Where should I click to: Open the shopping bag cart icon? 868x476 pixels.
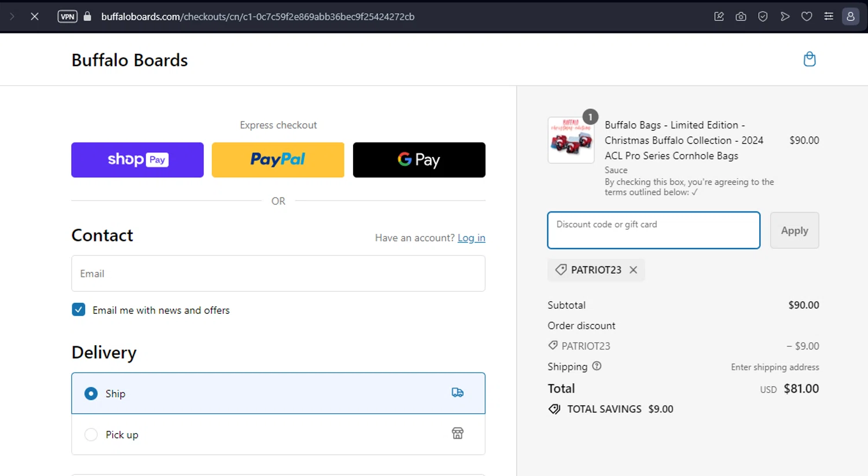coord(810,59)
